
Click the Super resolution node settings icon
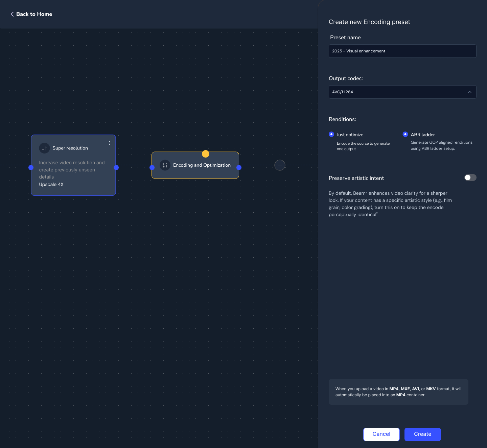coord(44,148)
